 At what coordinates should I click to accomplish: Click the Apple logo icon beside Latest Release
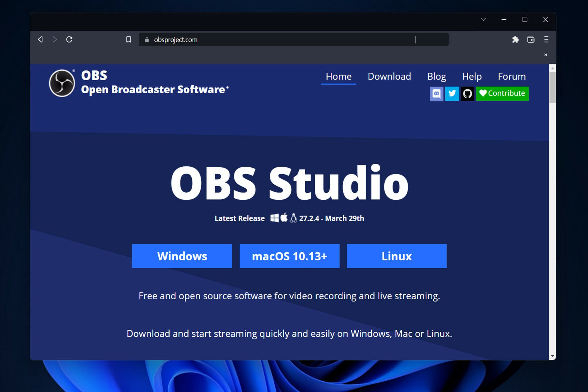pyautogui.click(x=284, y=217)
